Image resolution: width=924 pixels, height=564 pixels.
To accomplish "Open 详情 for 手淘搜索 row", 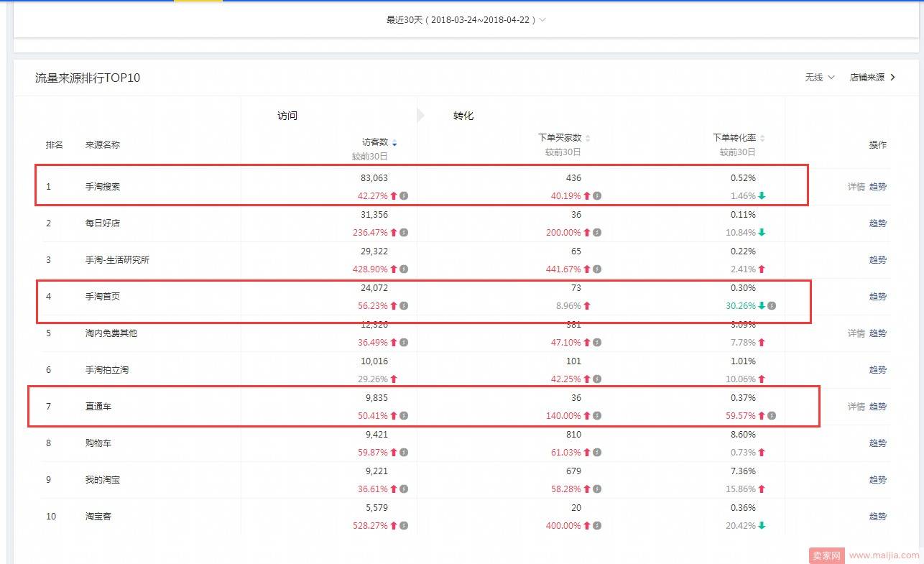I will coord(856,187).
